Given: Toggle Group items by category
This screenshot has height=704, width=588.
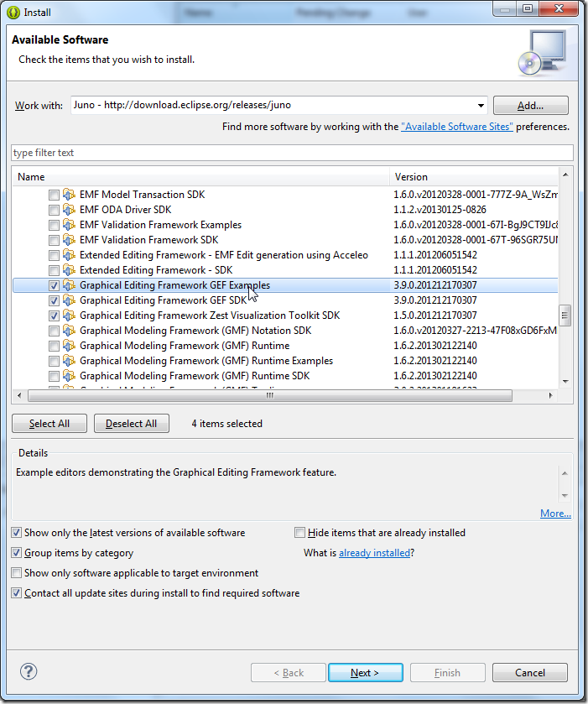Looking at the screenshot, I should 17,553.
